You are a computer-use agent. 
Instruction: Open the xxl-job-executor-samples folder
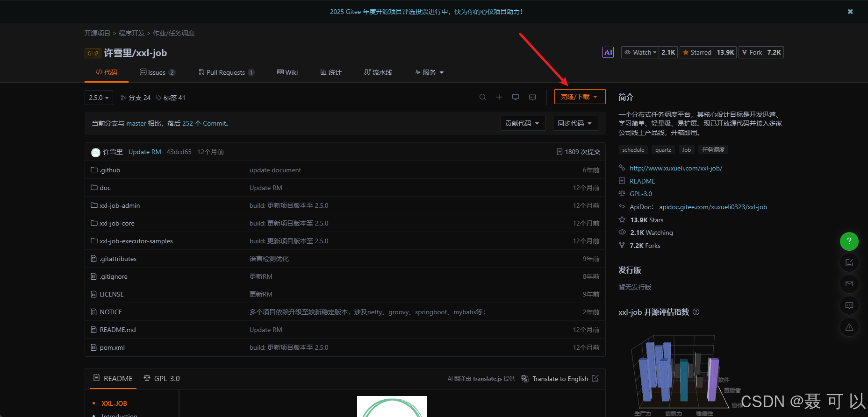coord(136,241)
